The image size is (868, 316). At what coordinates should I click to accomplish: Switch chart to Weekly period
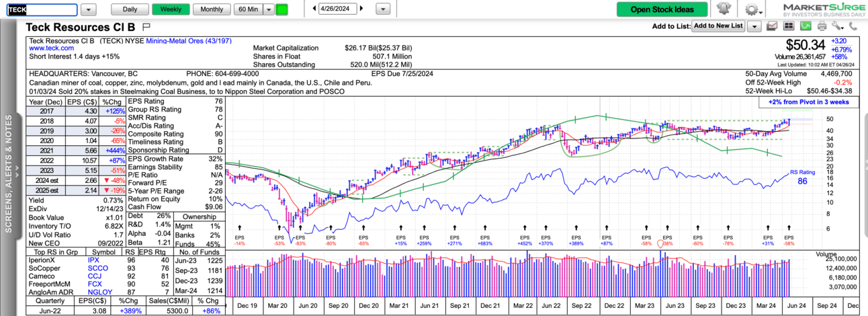point(171,9)
